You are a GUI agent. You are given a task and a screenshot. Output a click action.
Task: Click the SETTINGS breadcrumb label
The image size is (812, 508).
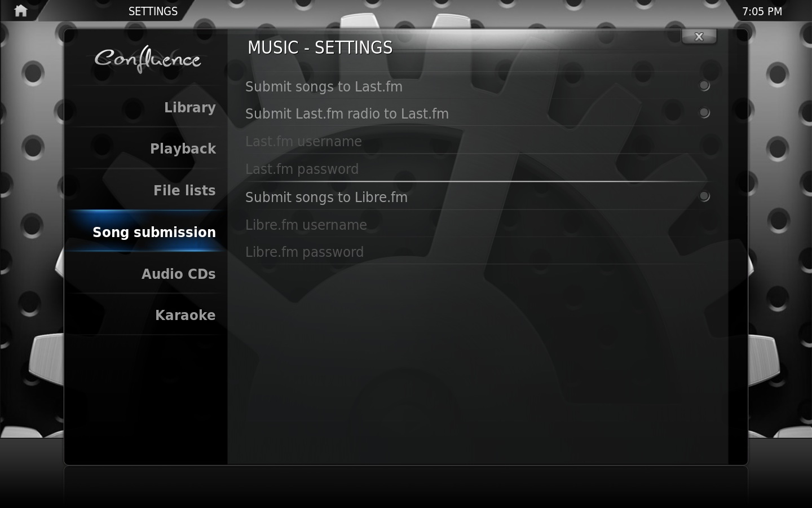[x=153, y=11]
